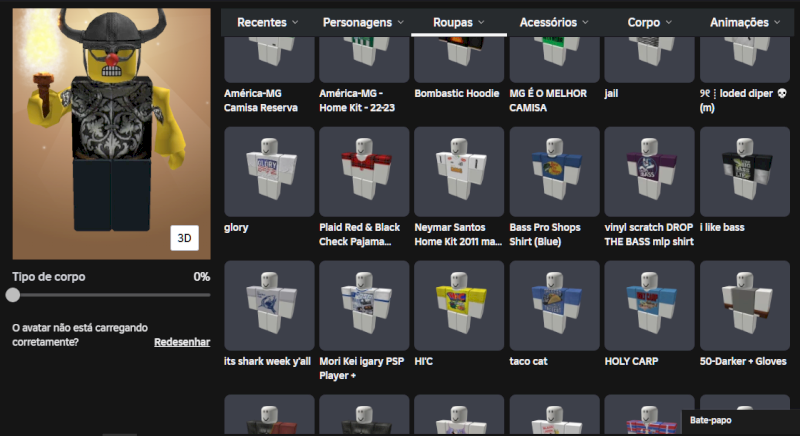Open the Corpo tab

pyautogui.click(x=649, y=22)
